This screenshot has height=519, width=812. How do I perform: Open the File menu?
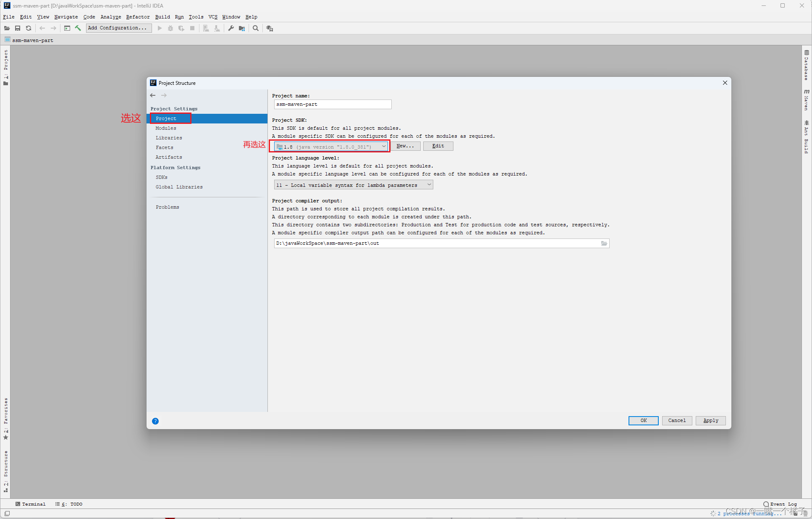coord(9,17)
